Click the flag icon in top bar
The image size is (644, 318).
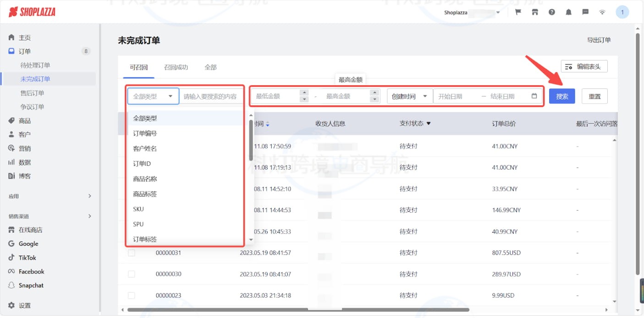pos(518,12)
